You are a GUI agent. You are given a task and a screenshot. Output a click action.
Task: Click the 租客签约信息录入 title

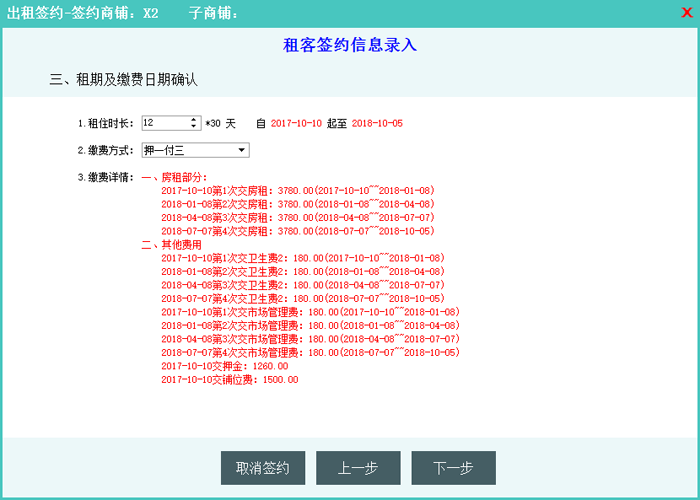pyautogui.click(x=349, y=45)
